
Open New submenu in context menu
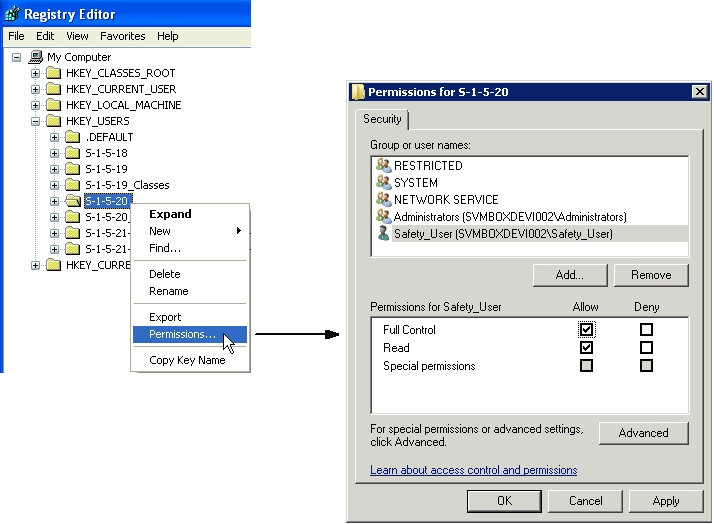coord(190,231)
